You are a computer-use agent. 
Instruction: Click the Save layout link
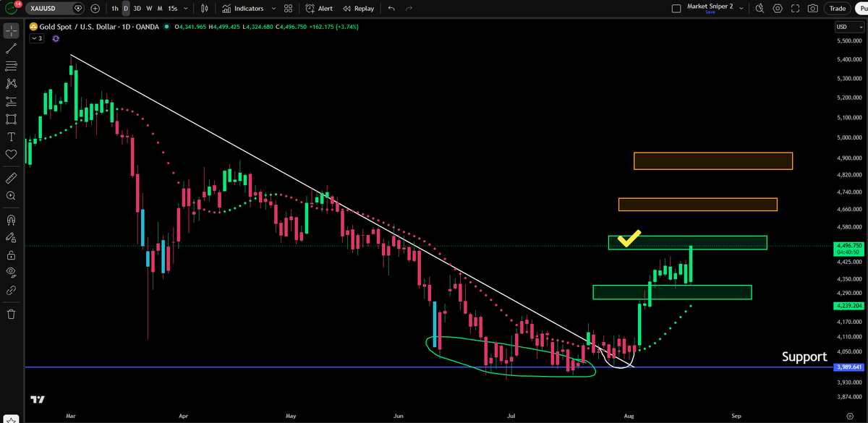point(710,12)
